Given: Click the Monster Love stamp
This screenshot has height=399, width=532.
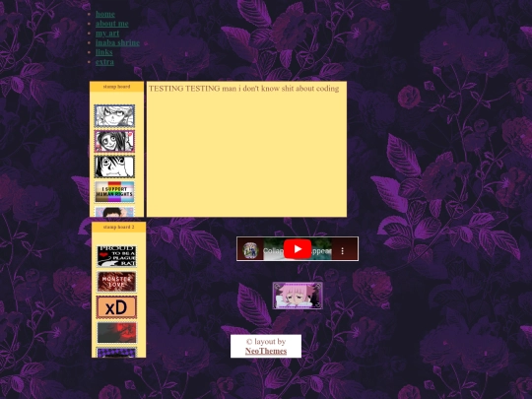Looking at the screenshot, I should pyautogui.click(x=116, y=282).
